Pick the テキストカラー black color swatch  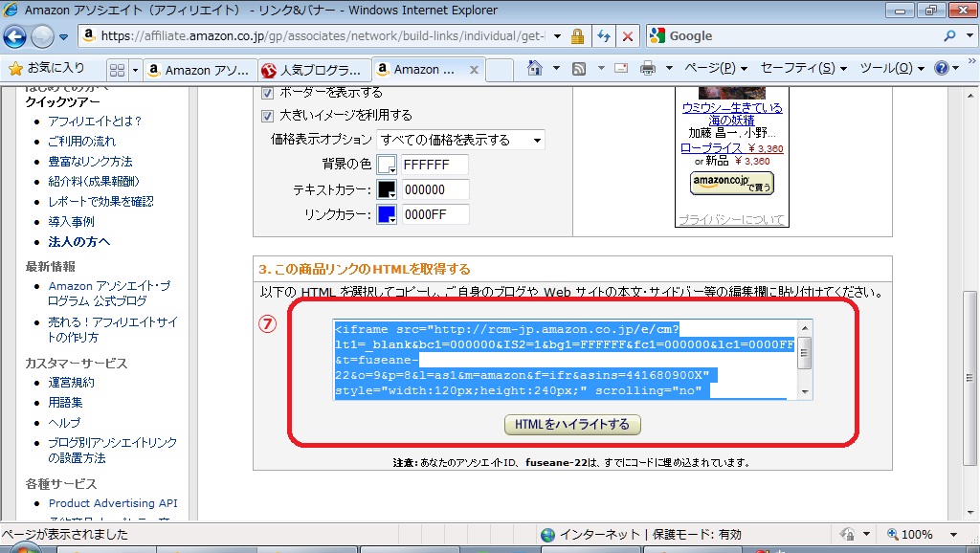(x=387, y=189)
